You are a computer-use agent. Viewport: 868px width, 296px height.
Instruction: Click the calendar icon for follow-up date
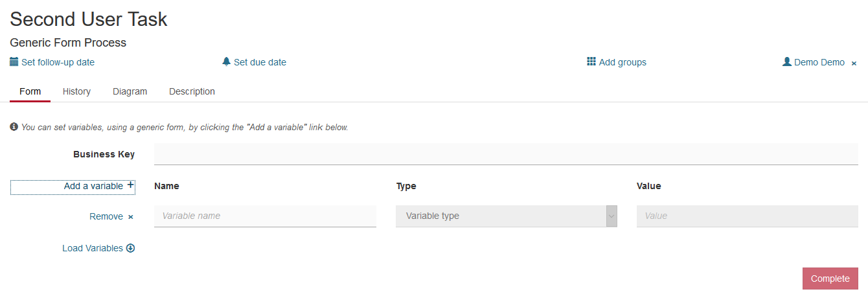tap(14, 62)
